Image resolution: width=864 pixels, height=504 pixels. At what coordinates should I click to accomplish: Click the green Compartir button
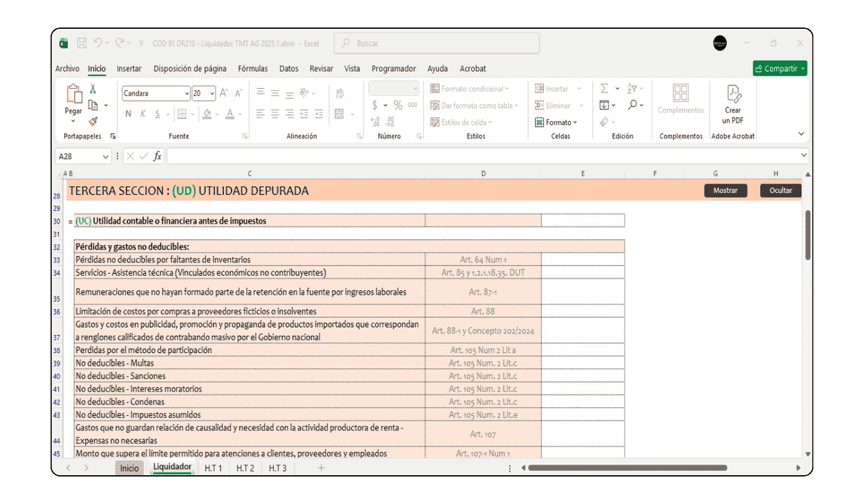coord(780,68)
